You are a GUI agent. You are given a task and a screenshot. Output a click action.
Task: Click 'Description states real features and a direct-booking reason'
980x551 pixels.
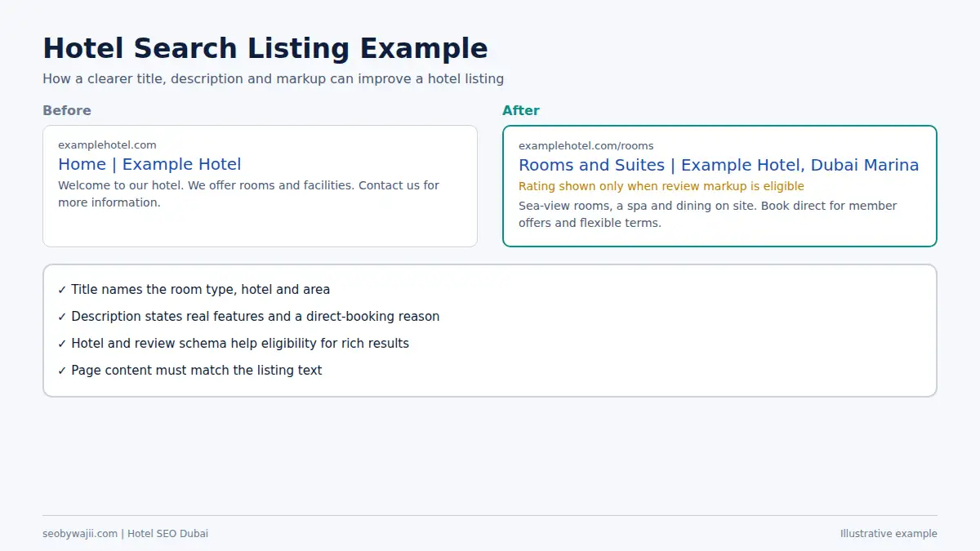tap(249, 317)
